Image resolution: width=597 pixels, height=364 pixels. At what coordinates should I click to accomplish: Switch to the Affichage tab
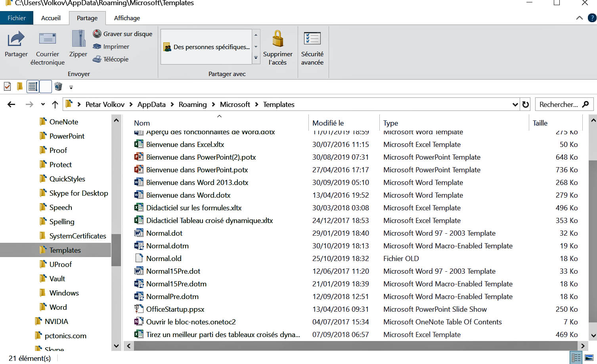pos(127,18)
